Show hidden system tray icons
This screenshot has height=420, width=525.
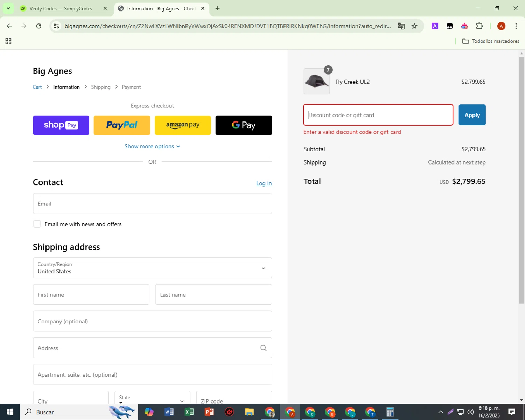point(440,412)
